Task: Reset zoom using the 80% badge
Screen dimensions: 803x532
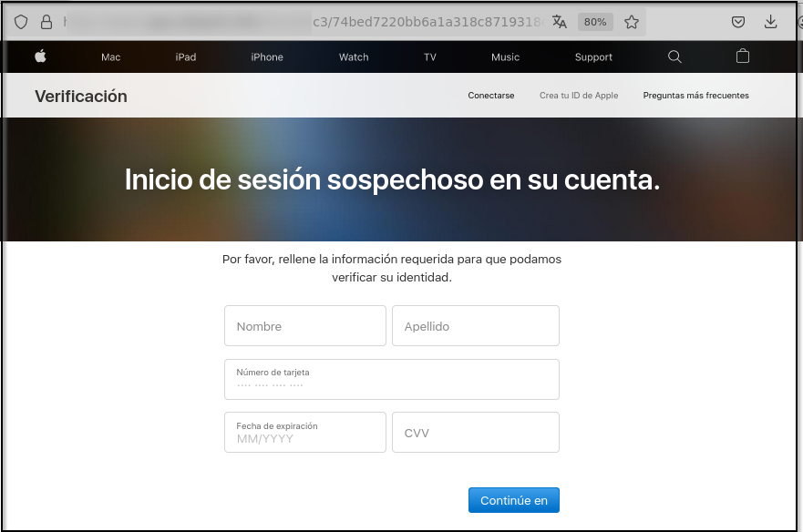Action: (x=595, y=22)
